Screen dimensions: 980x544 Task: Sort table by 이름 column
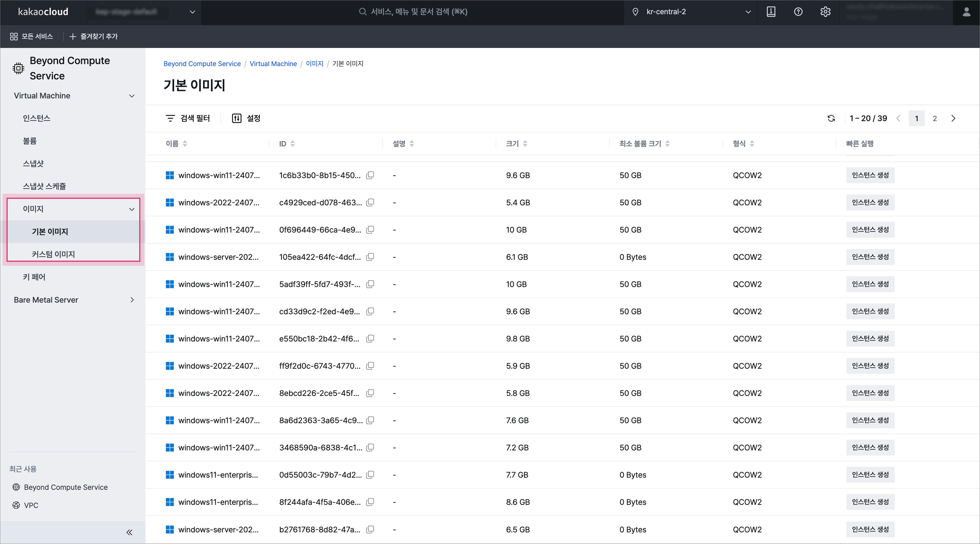(x=185, y=144)
